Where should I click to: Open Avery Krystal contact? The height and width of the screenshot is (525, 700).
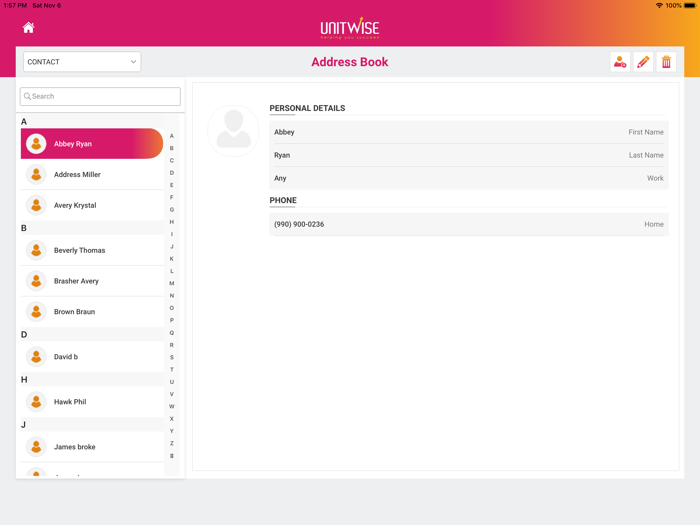click(92, 205)
